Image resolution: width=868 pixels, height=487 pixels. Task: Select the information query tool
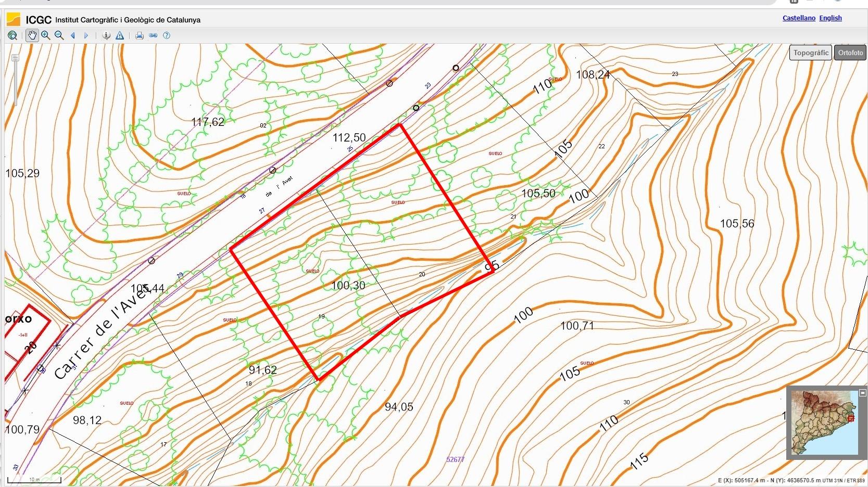pyautogui.click(x=106, y=35)
